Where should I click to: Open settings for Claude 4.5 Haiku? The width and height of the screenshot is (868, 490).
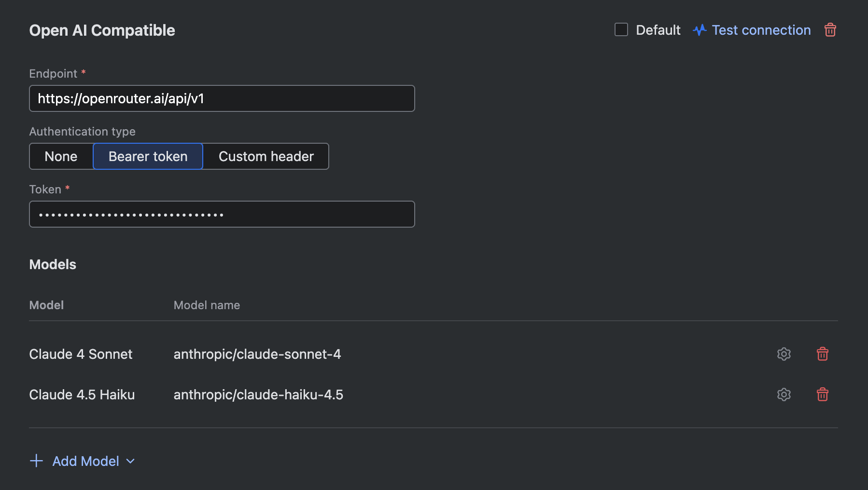(784, 395)
